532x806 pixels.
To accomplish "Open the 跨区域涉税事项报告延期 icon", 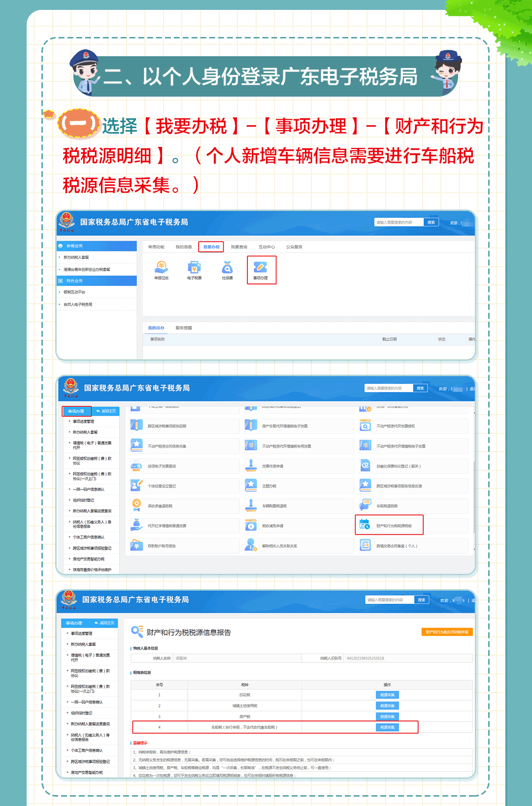I will click(x=136, y=426).
